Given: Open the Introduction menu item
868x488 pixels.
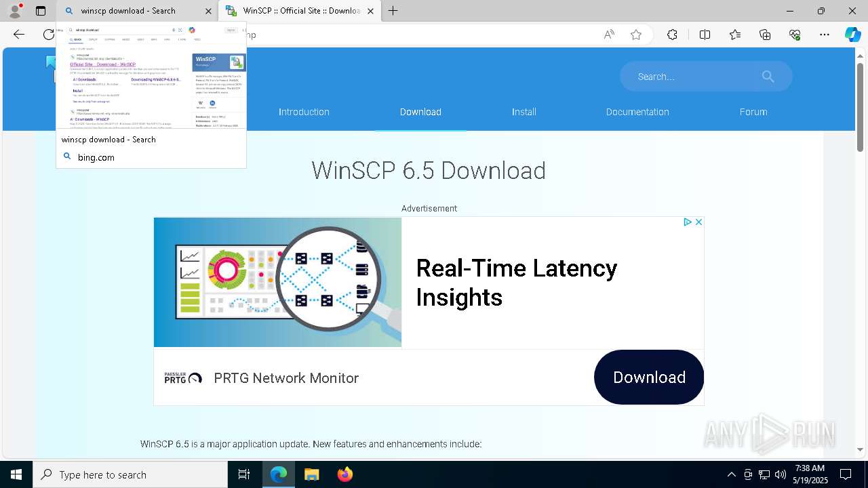Looking at the screenshot, I should pyautogui.click(x=304, y=112).
